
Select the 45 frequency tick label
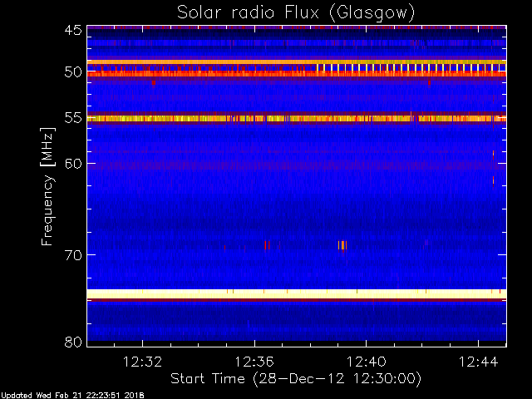tap(73, 30)
